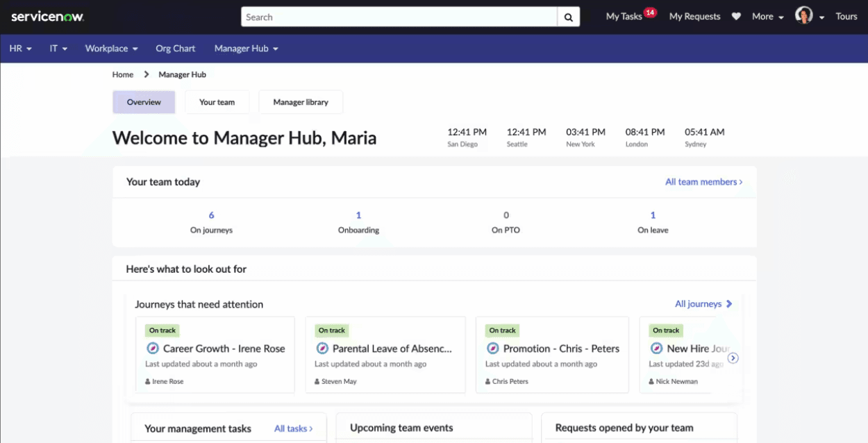Click the 6 On journeys count
The width and height of the screenshot is (868, 443).
212,215
